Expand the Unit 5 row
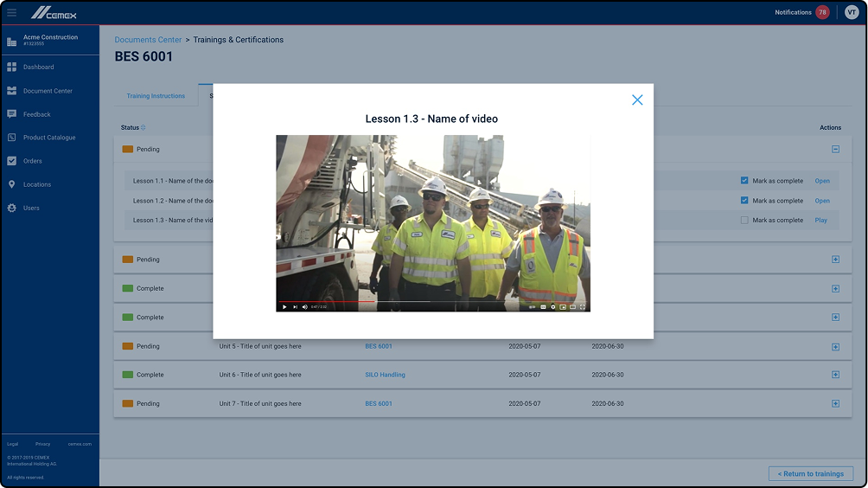Screen dimensions: 868x488 (x=835, y=347)
